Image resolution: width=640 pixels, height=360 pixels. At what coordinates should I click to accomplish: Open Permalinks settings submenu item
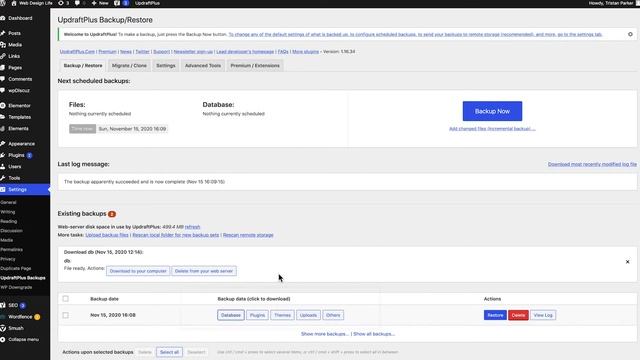[11, 249]
